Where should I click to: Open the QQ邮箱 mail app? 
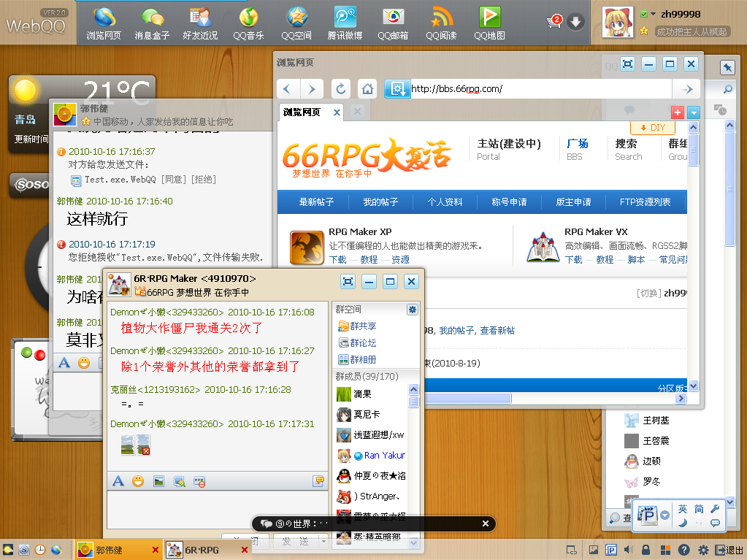(x=393, y=24)
